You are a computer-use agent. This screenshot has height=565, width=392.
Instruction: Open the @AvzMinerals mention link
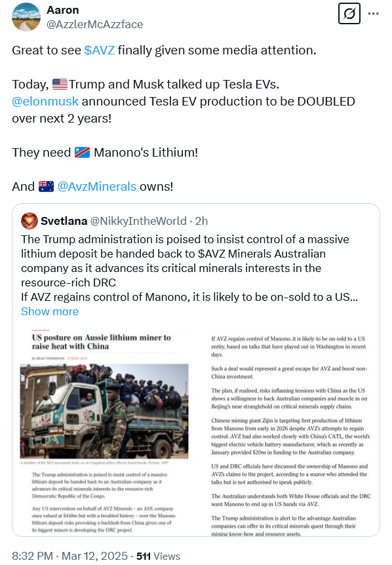click(97, 187)
